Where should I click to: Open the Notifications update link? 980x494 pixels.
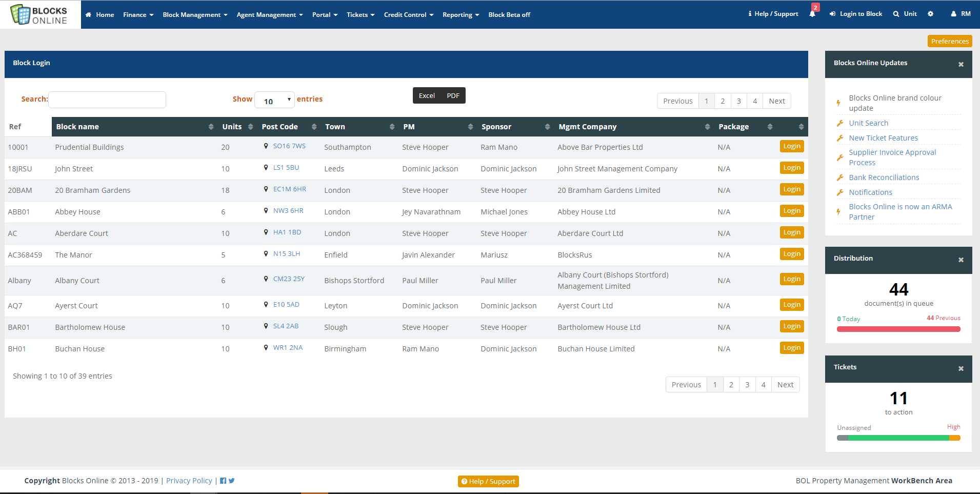[870, 192]
